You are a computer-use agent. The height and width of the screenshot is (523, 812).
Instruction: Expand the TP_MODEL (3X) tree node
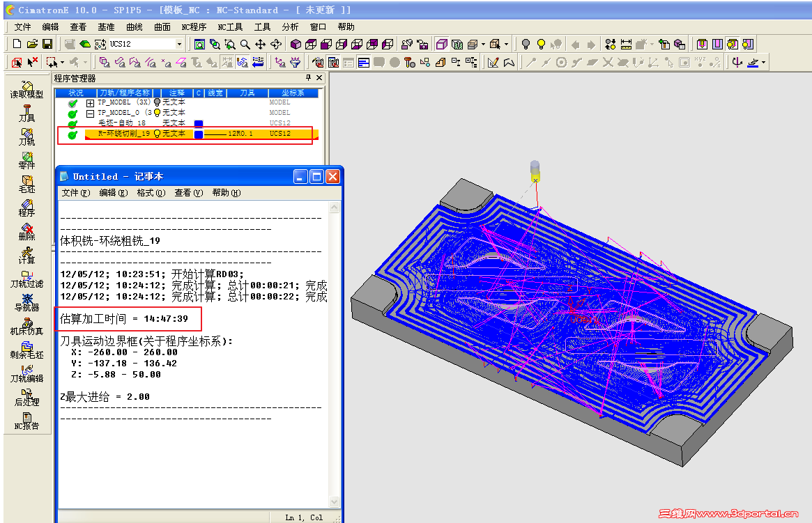pos(90,103)
